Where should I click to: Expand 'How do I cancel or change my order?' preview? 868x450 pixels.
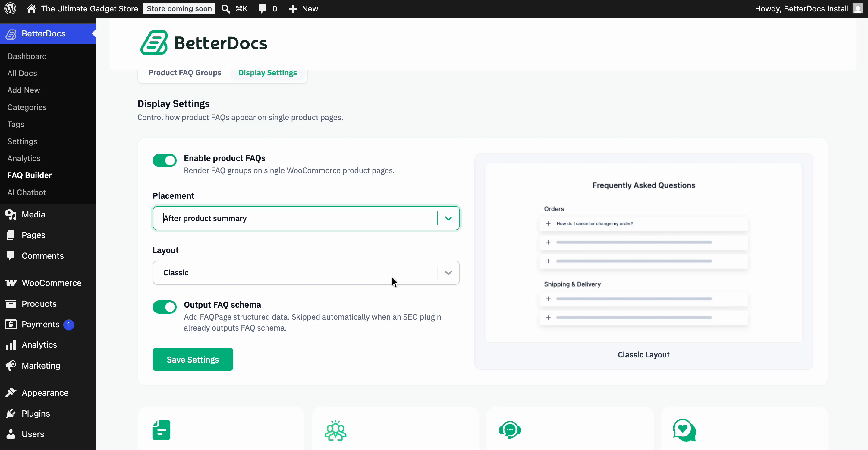coord(643,223)
